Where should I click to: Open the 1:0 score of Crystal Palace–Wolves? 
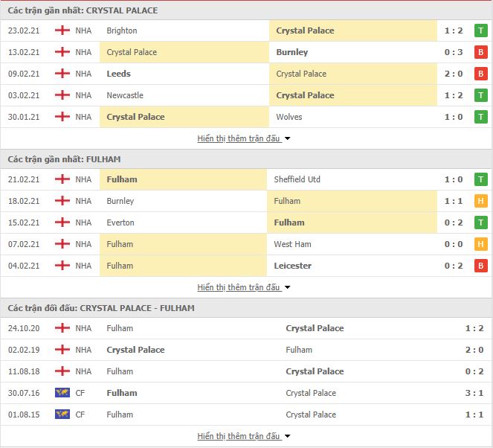click(454, 117)
